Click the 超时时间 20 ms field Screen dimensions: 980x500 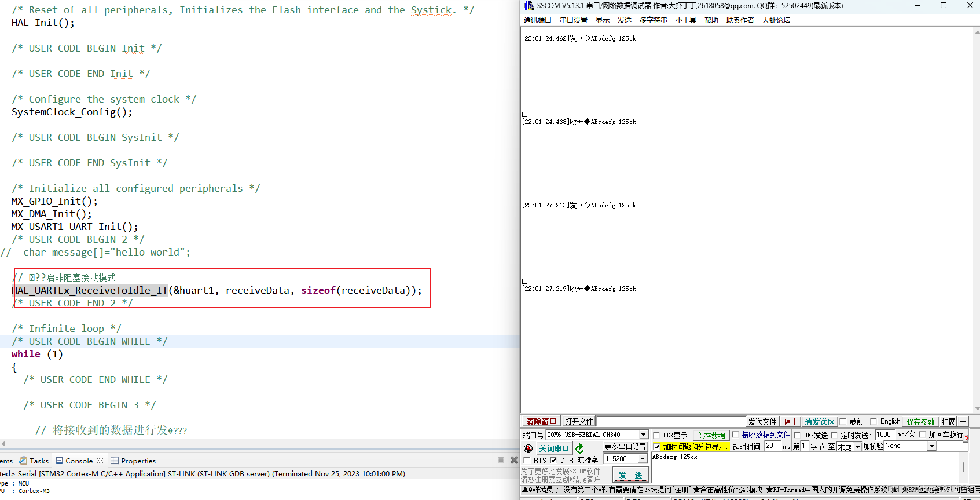pyautogui.click(x=773, y=446)
